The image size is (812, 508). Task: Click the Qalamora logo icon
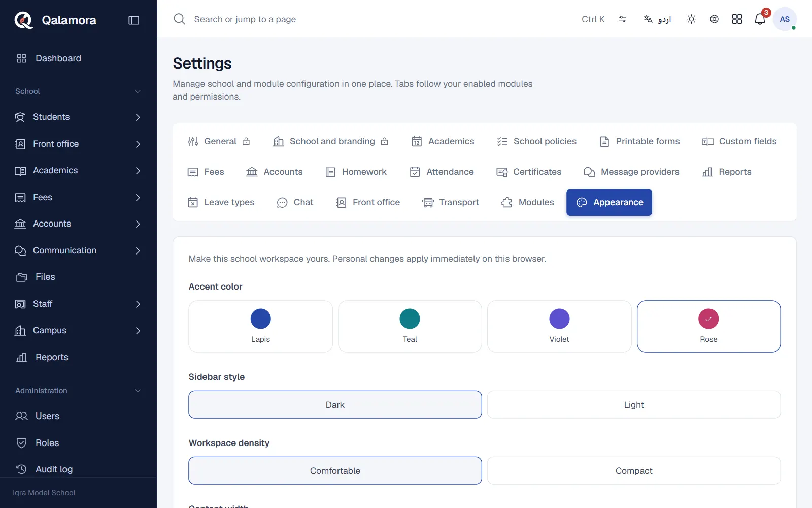tap(23, 20)
